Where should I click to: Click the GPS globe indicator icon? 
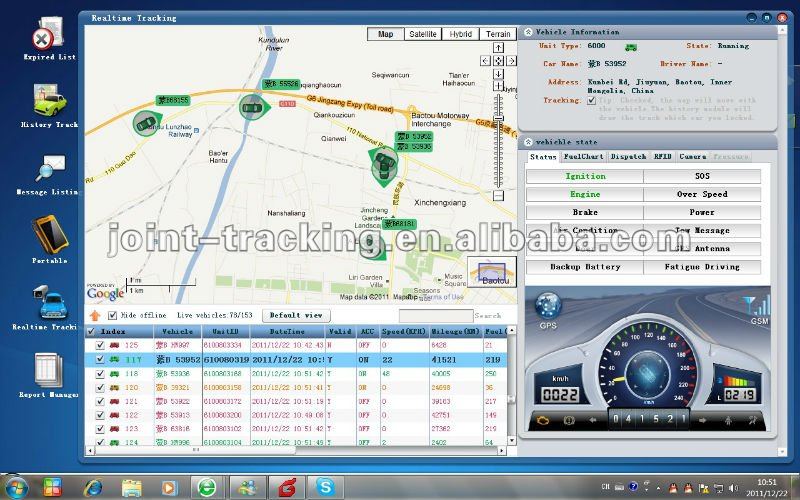point(548,307)
